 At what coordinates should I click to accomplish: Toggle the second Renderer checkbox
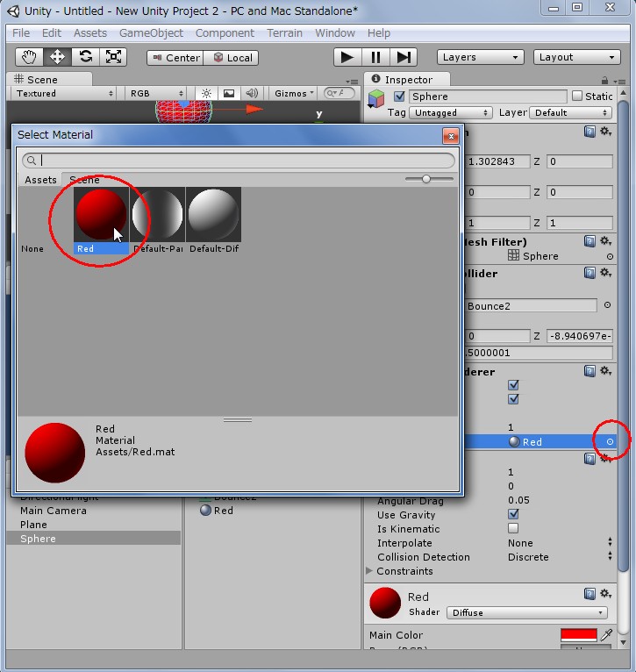coord(513,399)
